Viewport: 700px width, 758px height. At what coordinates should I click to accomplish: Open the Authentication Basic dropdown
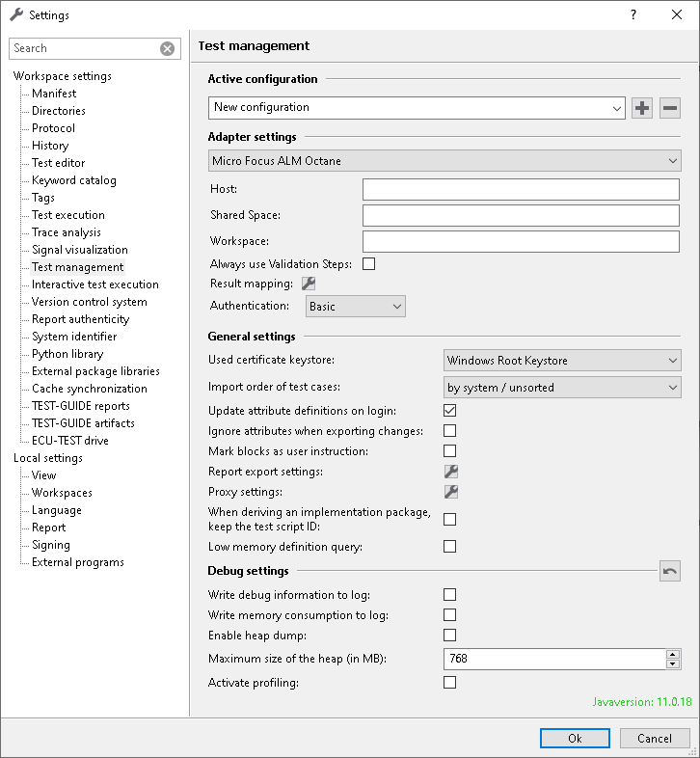356,307
